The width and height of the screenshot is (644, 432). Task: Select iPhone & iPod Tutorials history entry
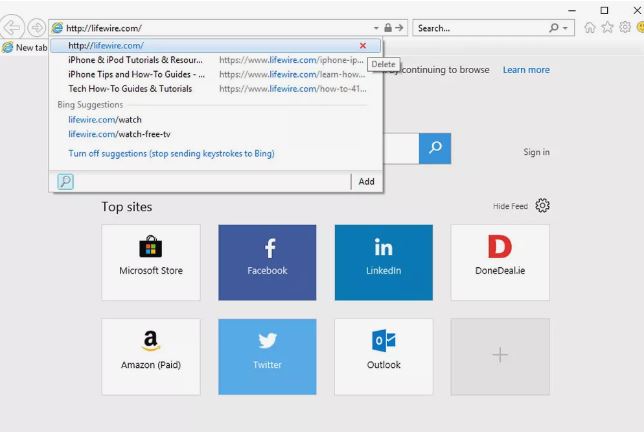[217, 60]
